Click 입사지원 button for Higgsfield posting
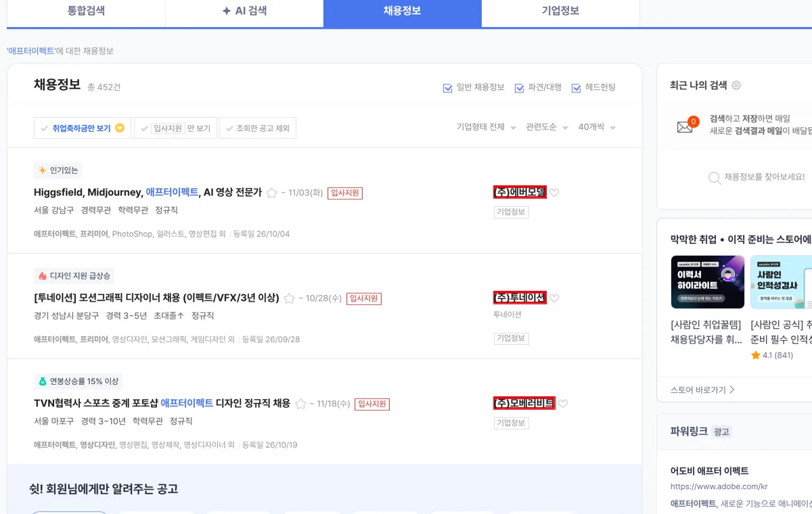812x514 pixels. tap(345, 193)
